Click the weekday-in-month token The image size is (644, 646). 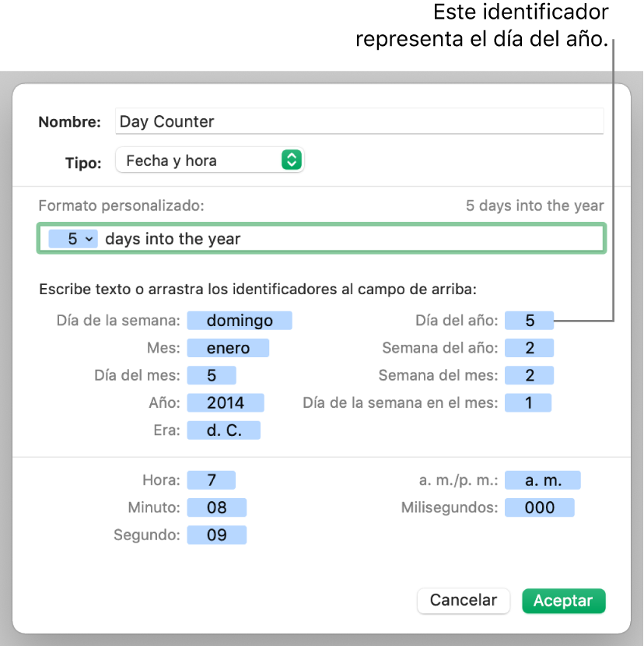click(528, 402)
